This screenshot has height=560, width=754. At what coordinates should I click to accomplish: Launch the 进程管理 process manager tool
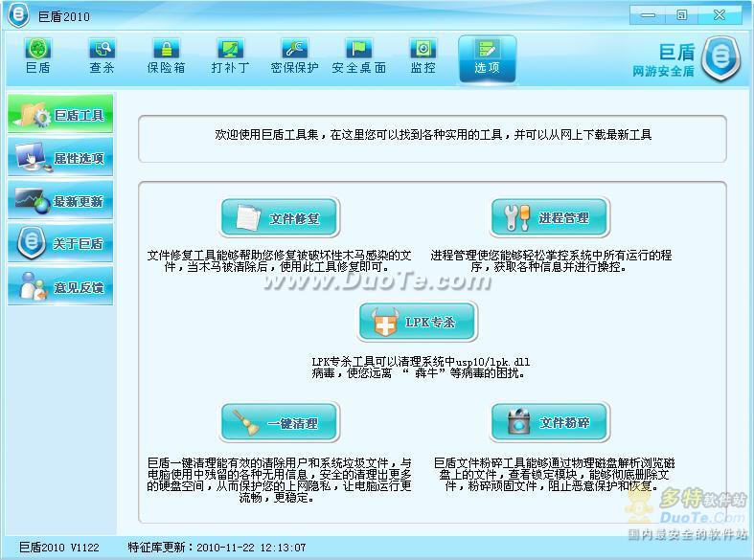click(x=550, y=217)
